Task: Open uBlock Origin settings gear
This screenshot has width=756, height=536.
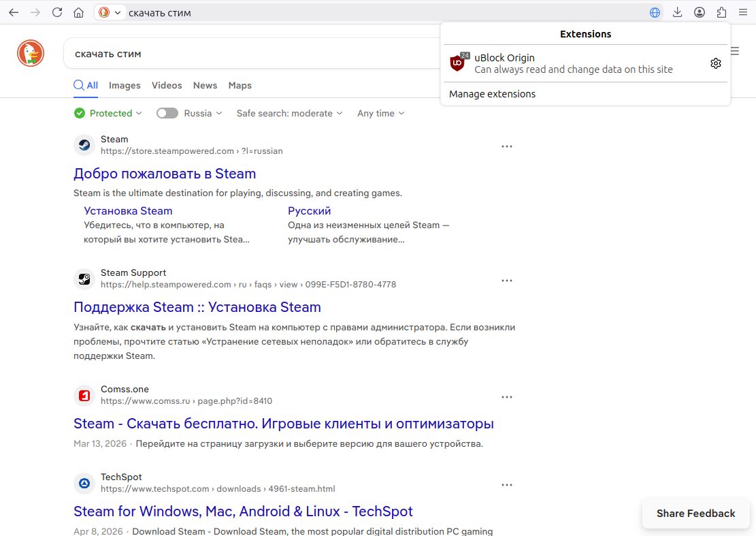Action: (716, 63)
